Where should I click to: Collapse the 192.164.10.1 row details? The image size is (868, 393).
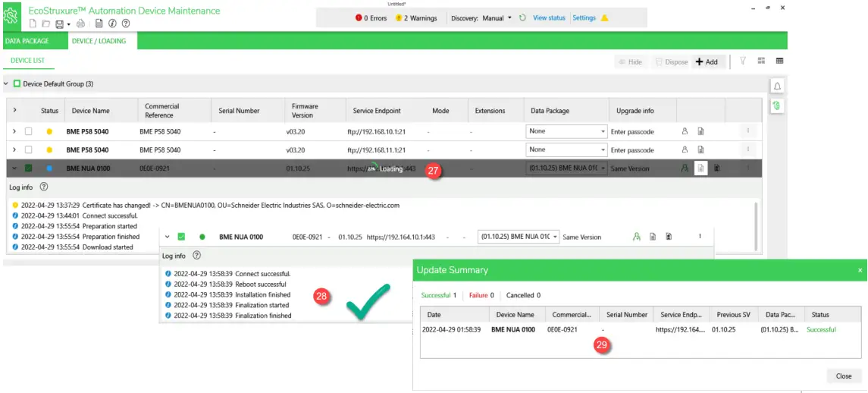(x=168, y=237)
